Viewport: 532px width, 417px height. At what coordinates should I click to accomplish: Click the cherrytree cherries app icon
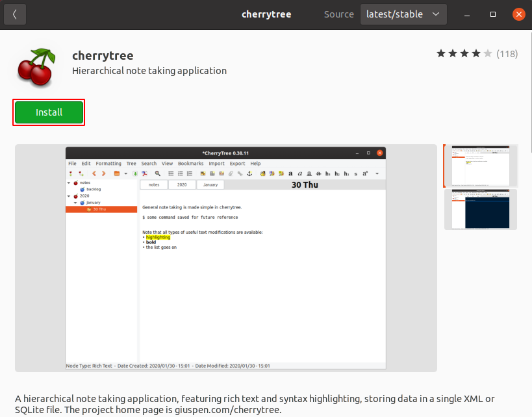point(36,67)
